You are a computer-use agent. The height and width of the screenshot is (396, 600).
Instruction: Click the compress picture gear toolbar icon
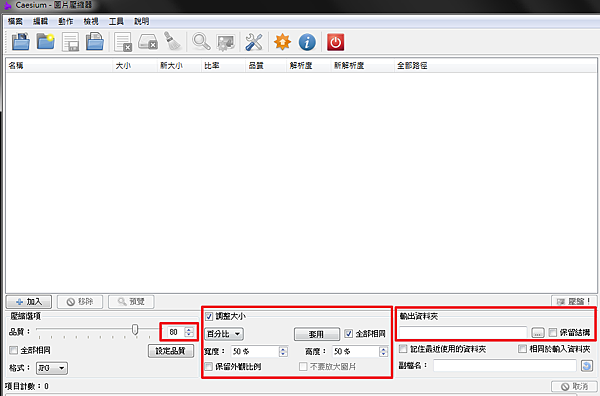pos(226,42)
